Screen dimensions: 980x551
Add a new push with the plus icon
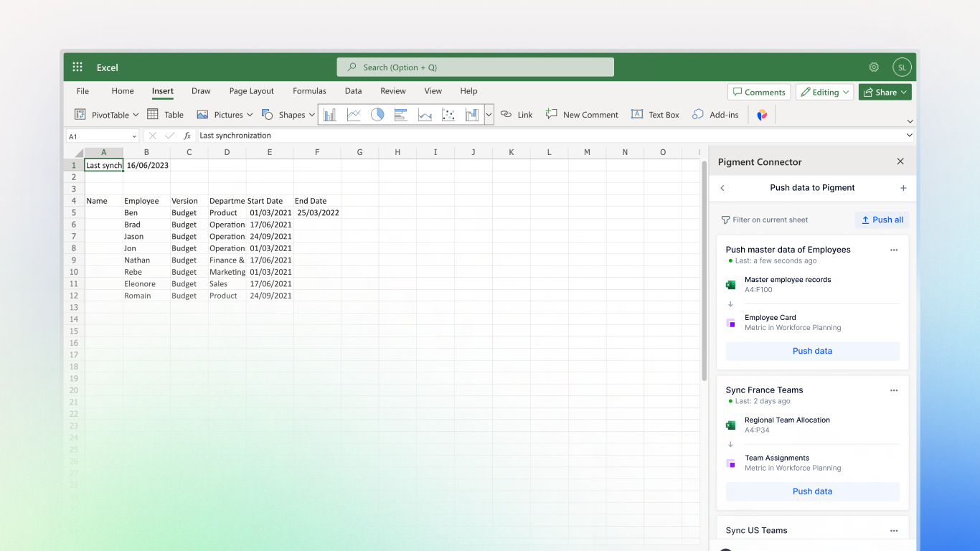[903, 188]
